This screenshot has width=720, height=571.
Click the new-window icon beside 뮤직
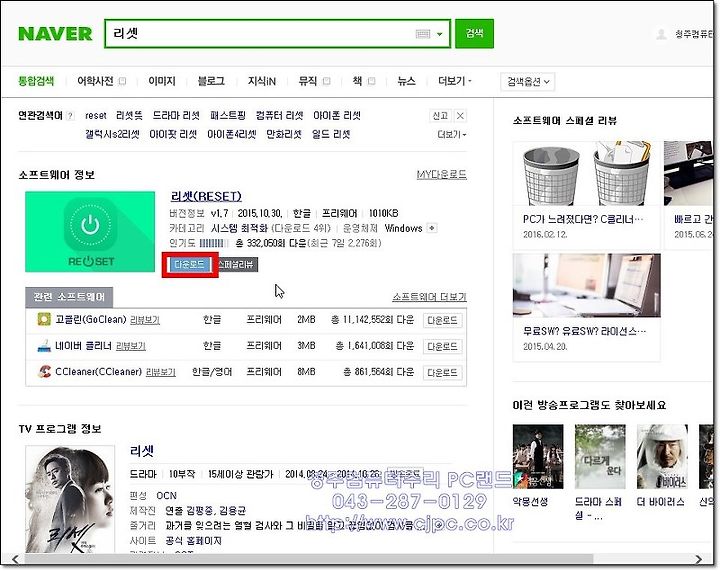[326, 81]
